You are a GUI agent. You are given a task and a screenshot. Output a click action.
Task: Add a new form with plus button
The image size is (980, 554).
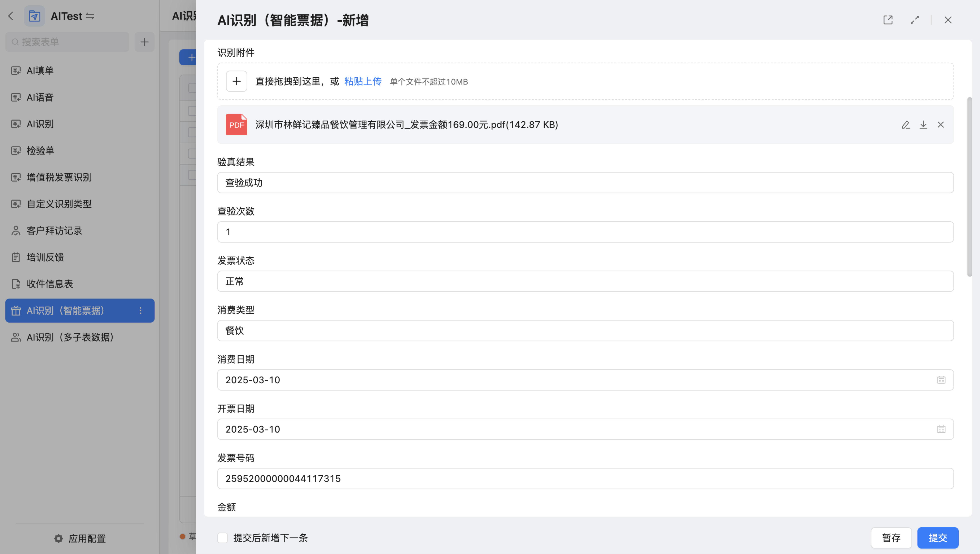(144, 42)
